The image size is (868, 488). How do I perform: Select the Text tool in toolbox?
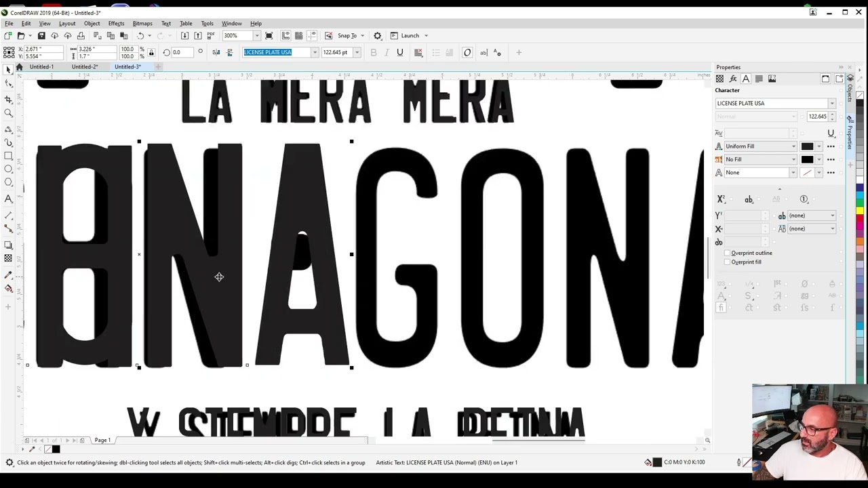8,199
